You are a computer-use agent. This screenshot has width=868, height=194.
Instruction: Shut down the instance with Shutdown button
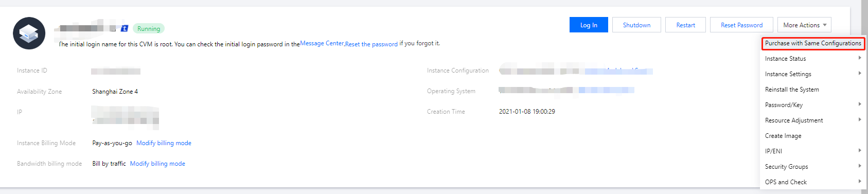click(636, 25)
